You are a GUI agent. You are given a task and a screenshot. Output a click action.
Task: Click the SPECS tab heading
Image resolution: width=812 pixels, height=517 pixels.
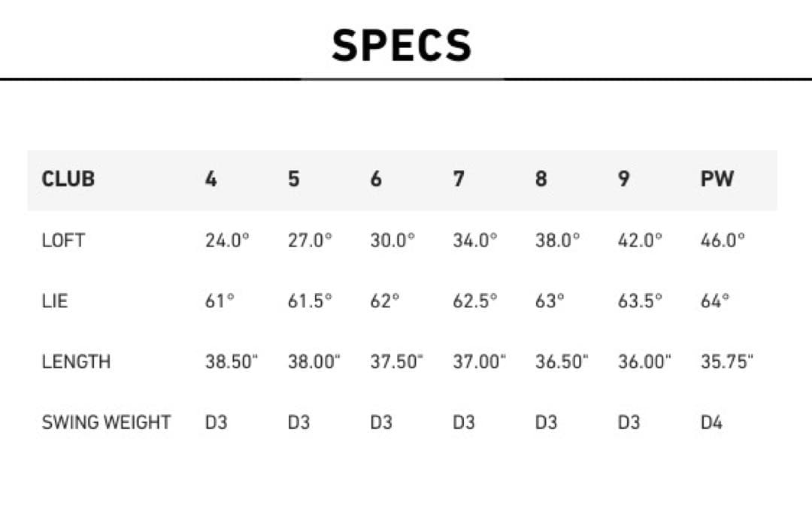pyautogui.click(x=402, y=45)
